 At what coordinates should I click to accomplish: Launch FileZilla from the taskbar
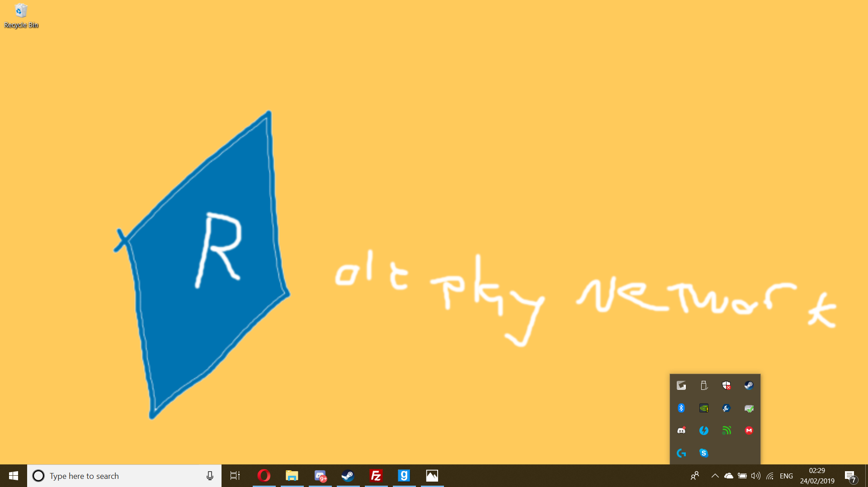coord(376,476)
